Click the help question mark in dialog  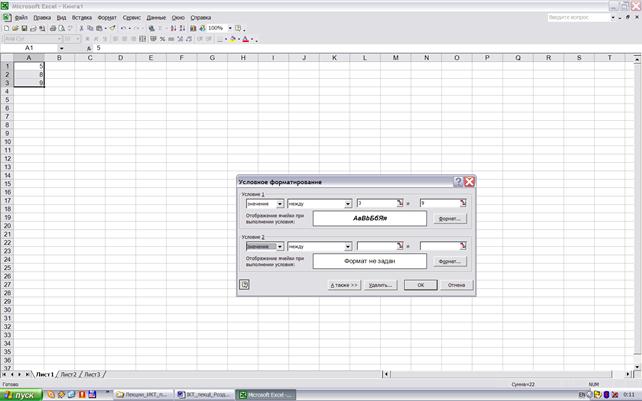(x=458, y=181)
